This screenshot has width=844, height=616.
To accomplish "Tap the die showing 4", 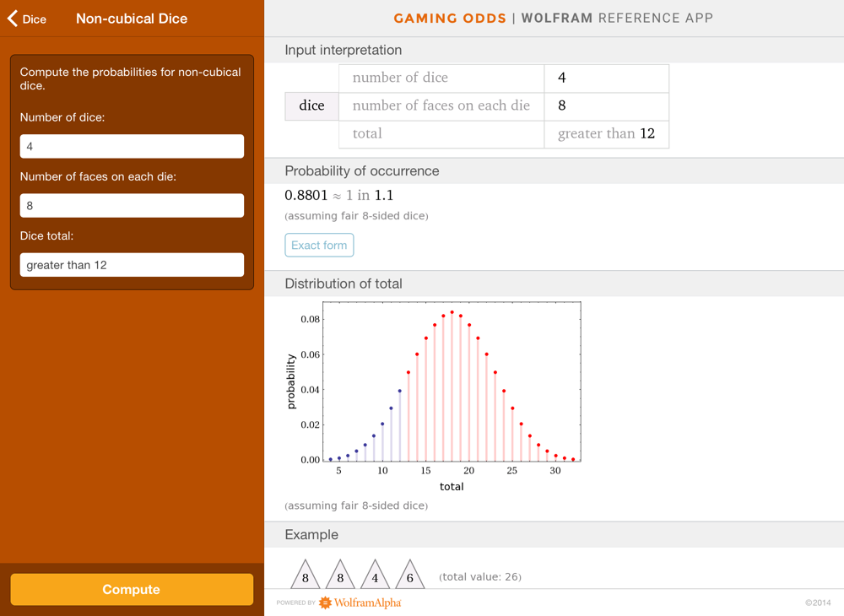I will click(376, 574).
